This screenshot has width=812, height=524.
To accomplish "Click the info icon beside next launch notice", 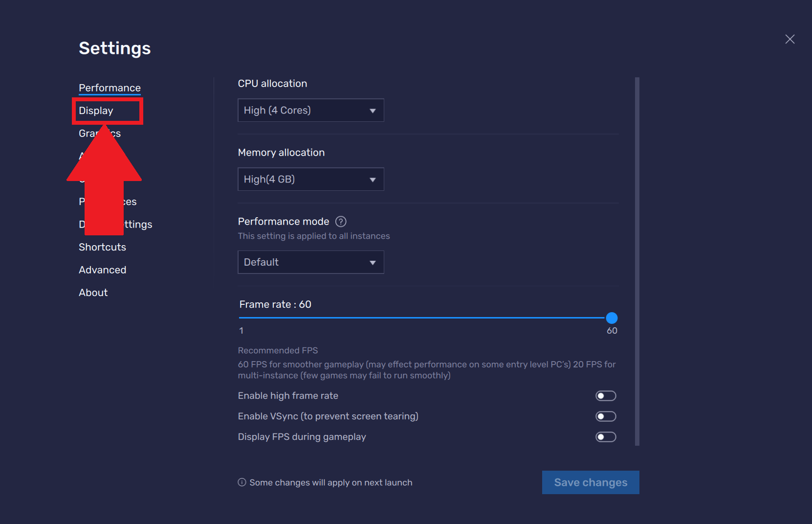I will pyautogui.click(x=242, y=482).
